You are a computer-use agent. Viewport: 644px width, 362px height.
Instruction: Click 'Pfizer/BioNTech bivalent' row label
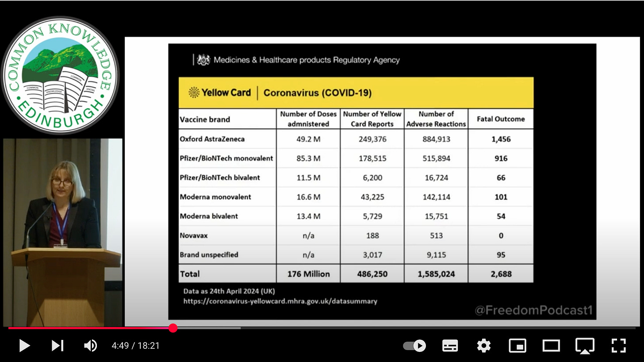(220, 178)
